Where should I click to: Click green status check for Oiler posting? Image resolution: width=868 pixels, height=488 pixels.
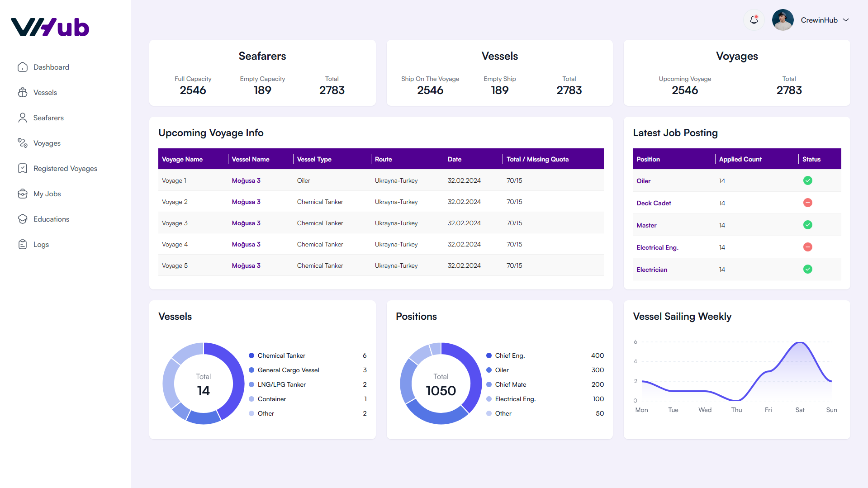point(807,181)
